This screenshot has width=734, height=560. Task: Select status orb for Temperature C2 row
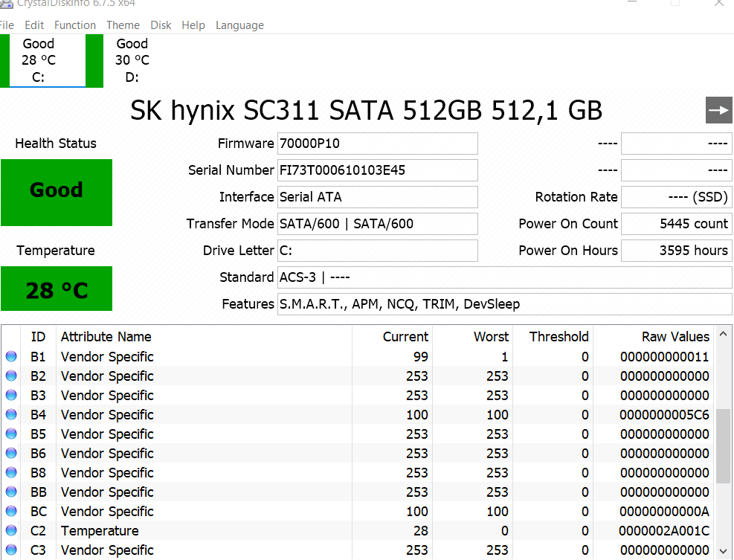pos(11,531)
